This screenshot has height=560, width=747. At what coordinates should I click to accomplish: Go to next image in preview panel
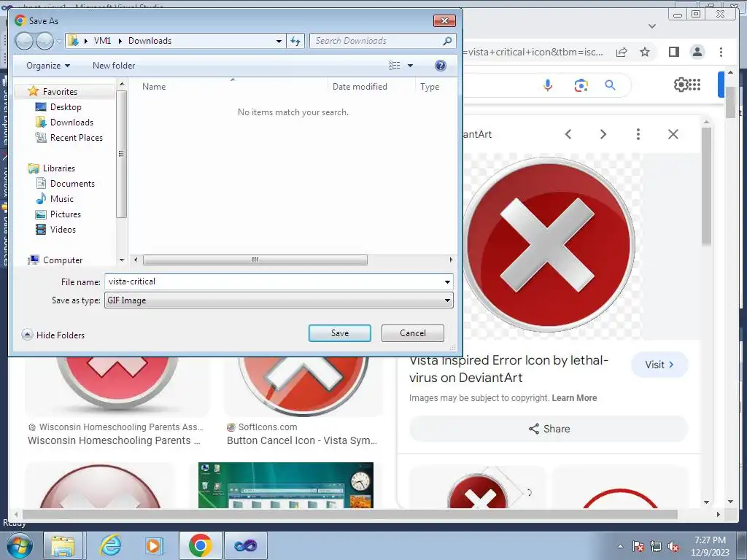[603, 134]
